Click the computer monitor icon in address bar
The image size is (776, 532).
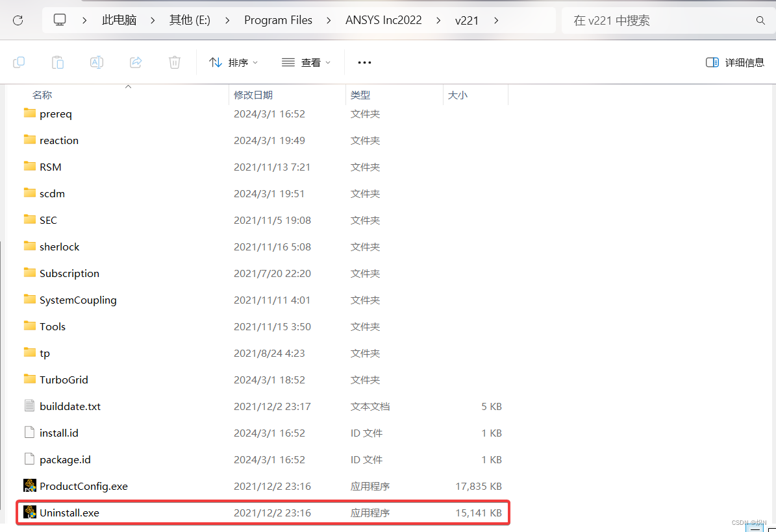click(59, 19)
